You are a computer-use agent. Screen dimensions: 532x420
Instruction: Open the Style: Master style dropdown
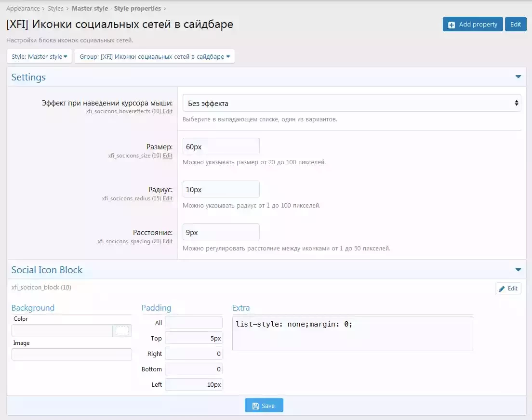tap(40, 57)
